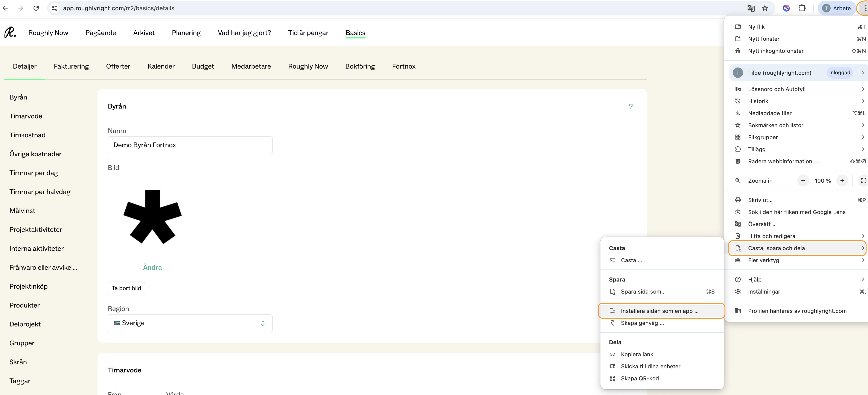Open the Region dropdown showing Sverige
This screenshot has width=868, height=395.
[190, 323]
